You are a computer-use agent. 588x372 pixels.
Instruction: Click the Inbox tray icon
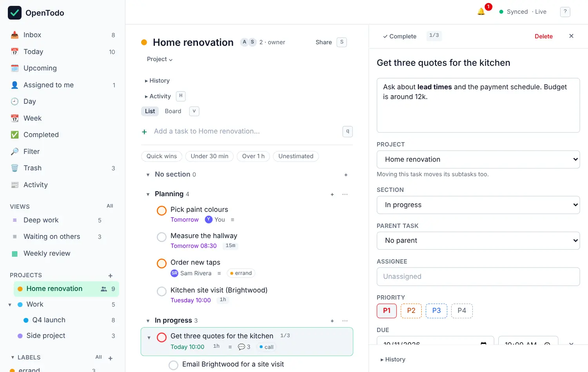15,35
